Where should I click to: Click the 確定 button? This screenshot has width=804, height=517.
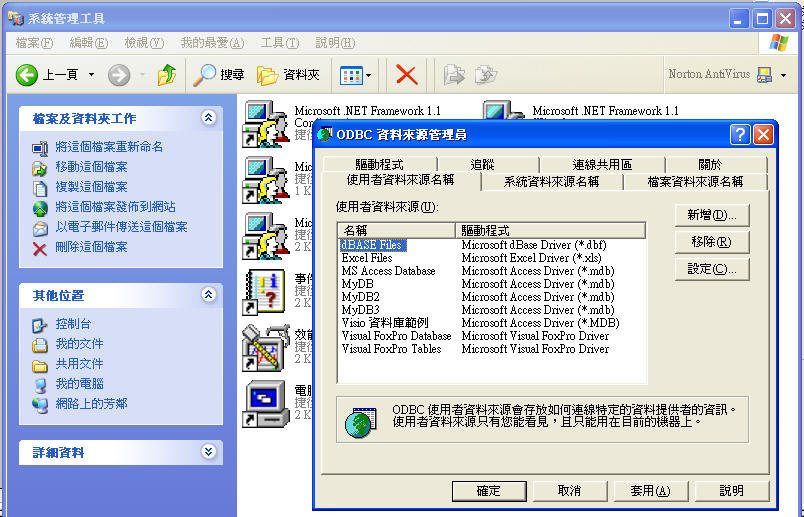[489, 491]
